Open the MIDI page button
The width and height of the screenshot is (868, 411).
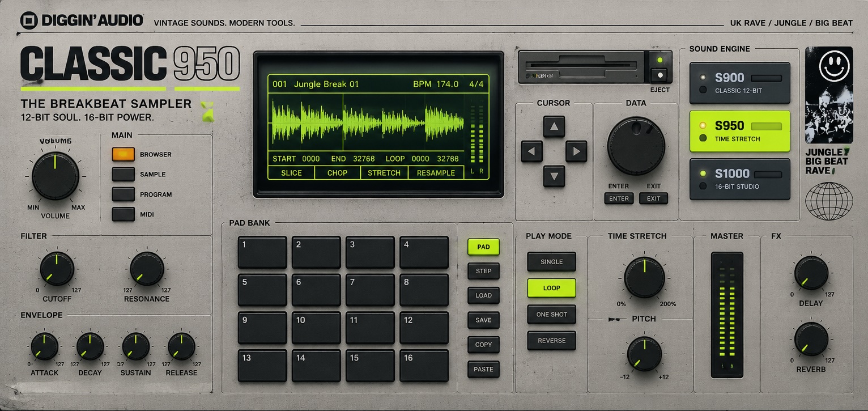point(123,214)
